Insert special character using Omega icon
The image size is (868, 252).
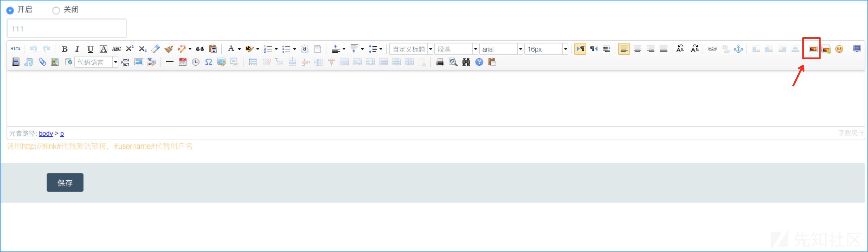point(208,62)
